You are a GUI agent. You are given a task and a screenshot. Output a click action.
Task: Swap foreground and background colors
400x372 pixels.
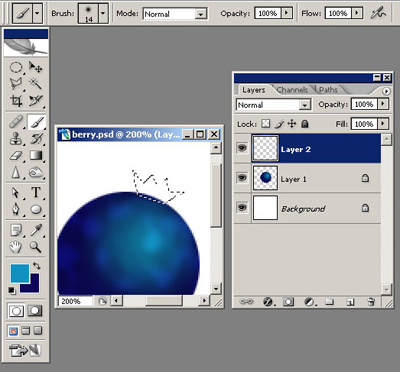point(36,266)
